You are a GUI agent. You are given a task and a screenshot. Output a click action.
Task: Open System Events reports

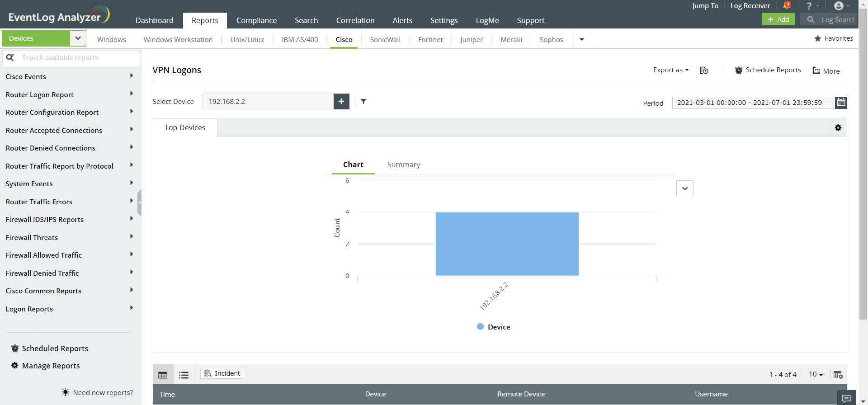29,184
